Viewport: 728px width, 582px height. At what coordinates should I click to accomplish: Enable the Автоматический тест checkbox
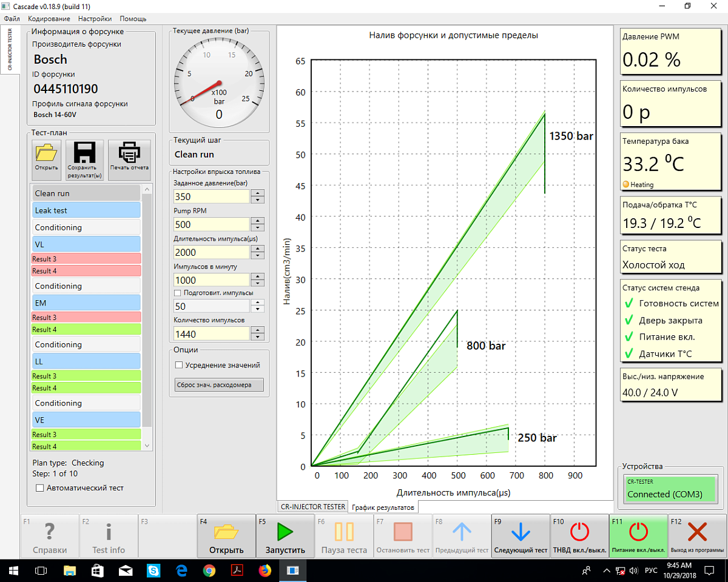[40, 487]
